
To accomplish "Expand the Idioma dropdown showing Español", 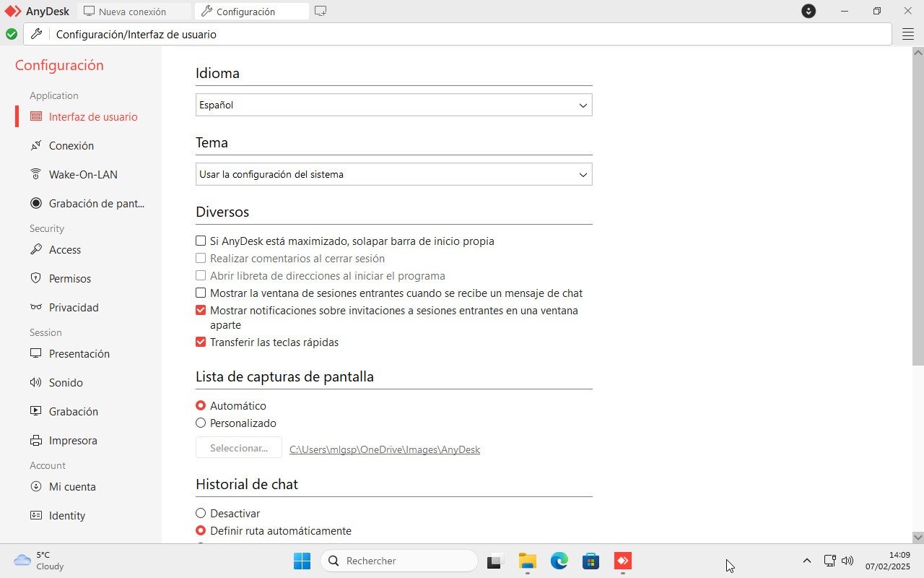I will tap(393, 105).
